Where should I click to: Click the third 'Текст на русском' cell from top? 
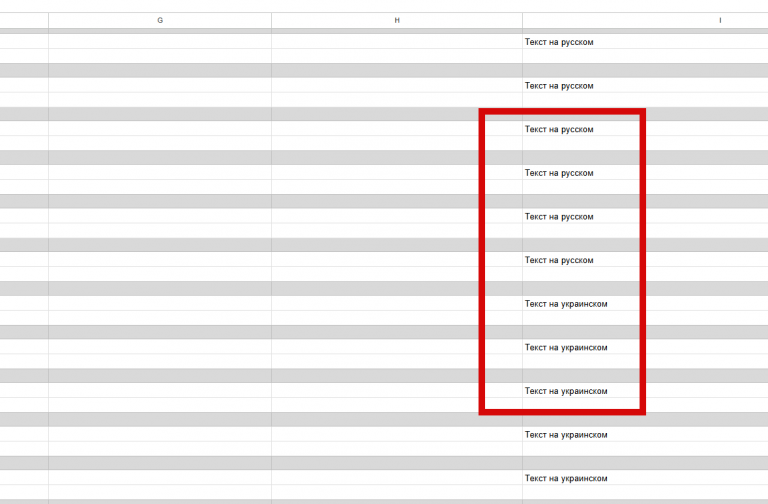[645, 129]
